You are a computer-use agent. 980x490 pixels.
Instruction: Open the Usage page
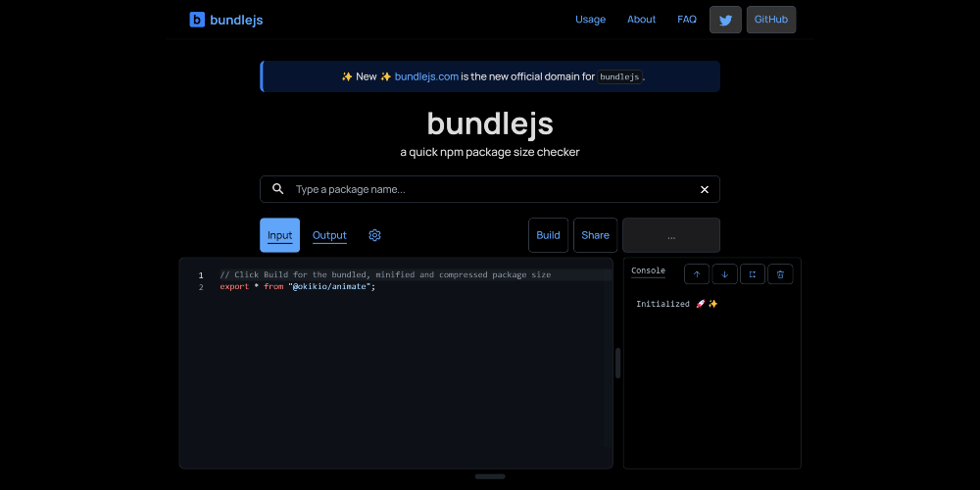(x=591, y=20)
